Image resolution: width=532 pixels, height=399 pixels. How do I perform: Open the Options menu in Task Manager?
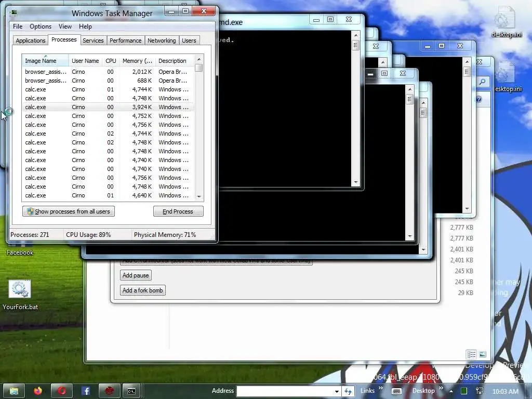click(41, 26)
